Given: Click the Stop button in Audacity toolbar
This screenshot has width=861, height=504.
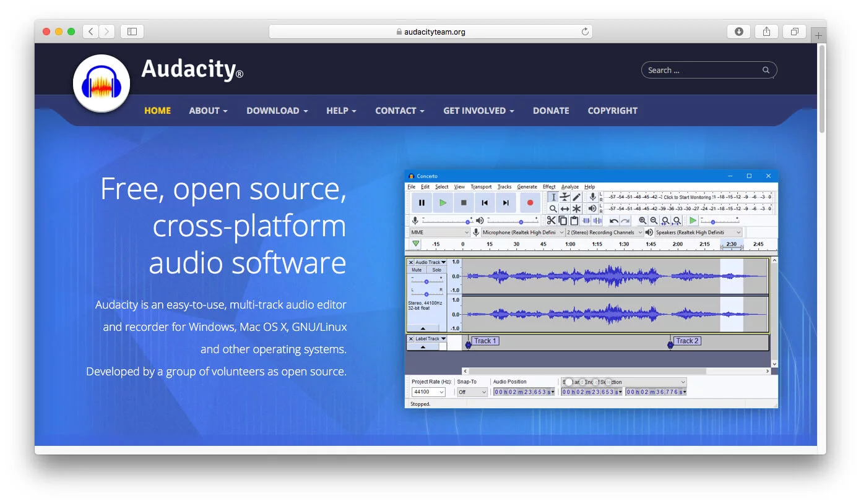Looking at the screenshot, I should (464, 202).
